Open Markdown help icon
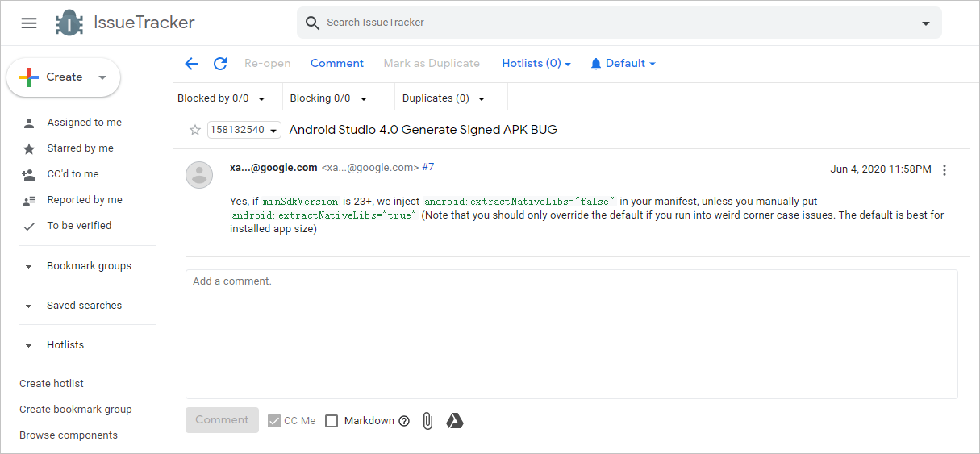Viewport: 980px width, 454px height. 404,421
